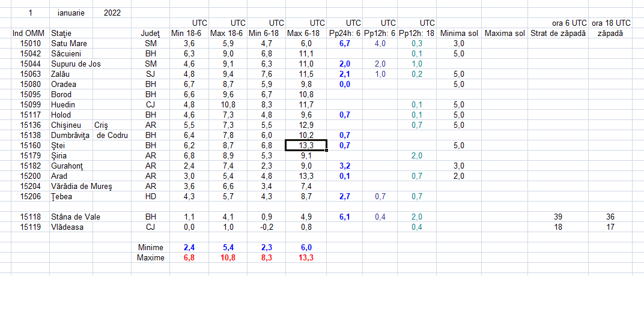Click the blue 5,4 in Minime row
The height and width of the screenshot is (324, 644).
[228, 248]
